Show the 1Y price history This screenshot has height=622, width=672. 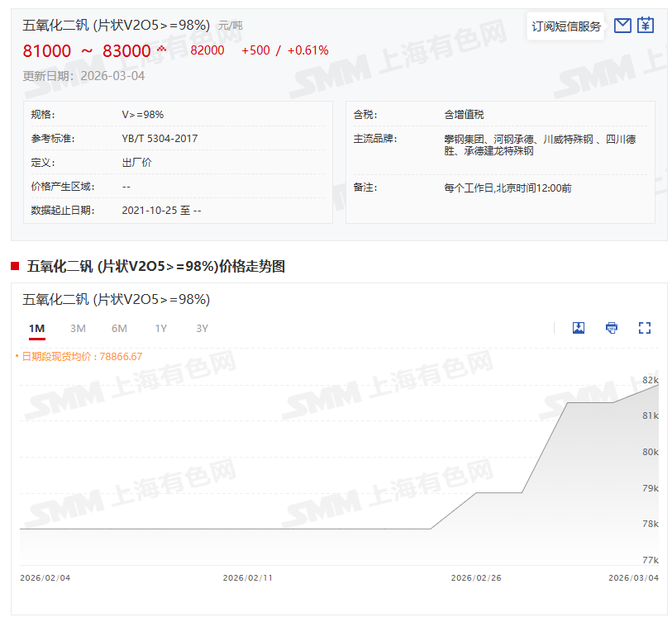coord(160,329)
